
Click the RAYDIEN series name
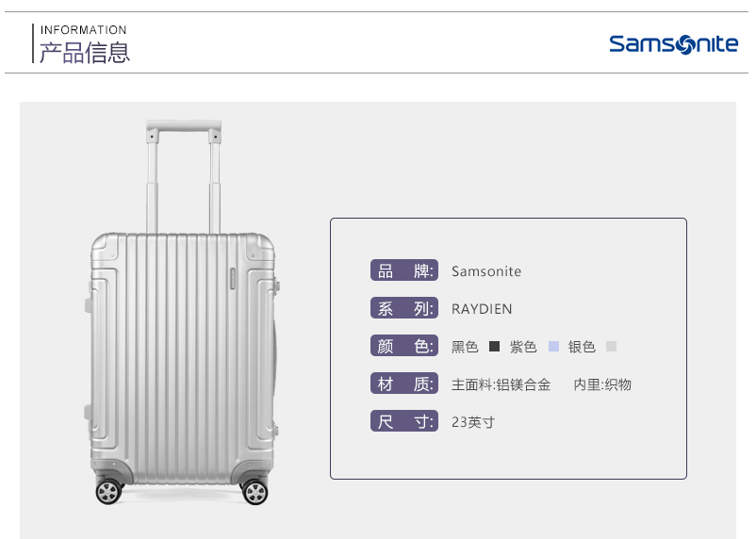pos(482,309)
